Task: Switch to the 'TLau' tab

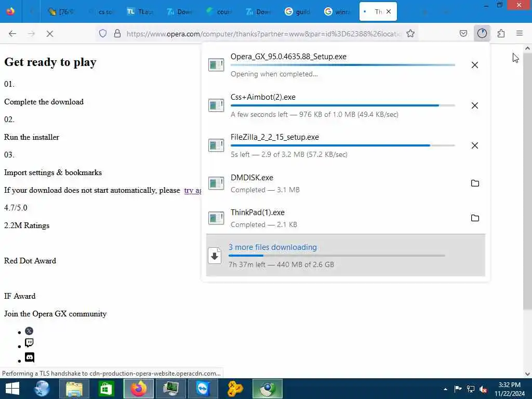Action: tap(140, 12)
